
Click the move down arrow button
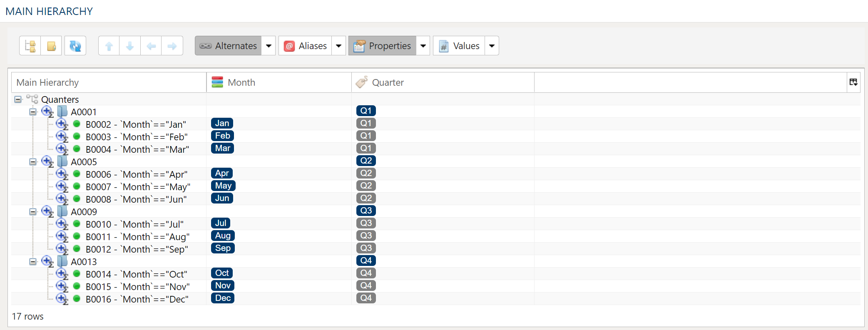pyautogui.click(x=130, y=46)
